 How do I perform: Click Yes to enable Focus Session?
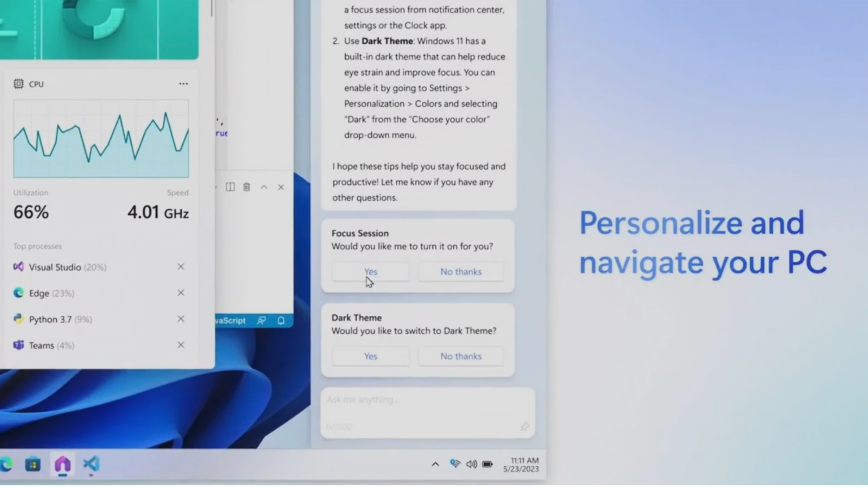[370, 272]
